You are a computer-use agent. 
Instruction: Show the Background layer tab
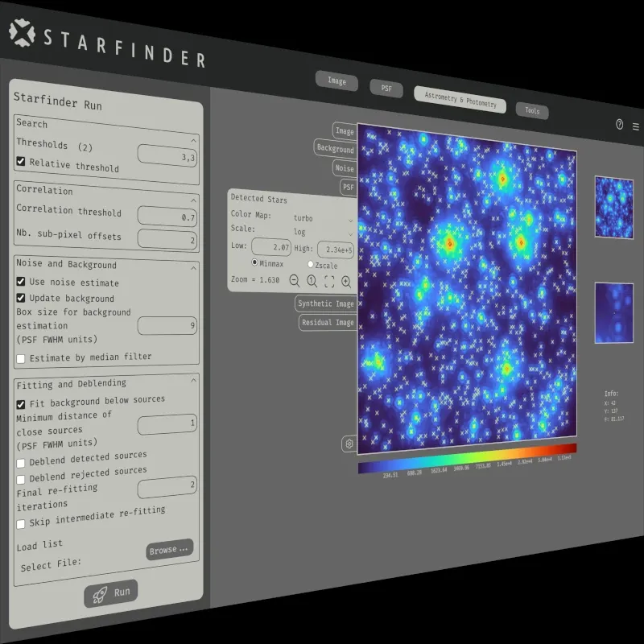click(335, 148)
